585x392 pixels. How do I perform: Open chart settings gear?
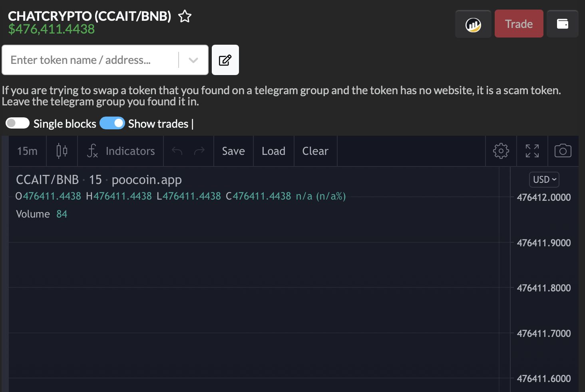pyautogui.click(x=501, y=151)
